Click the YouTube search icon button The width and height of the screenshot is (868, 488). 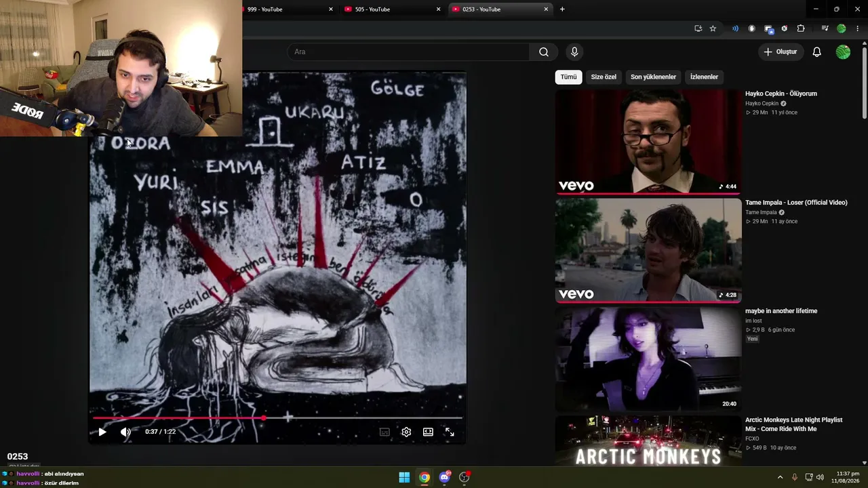pos(544,52)
